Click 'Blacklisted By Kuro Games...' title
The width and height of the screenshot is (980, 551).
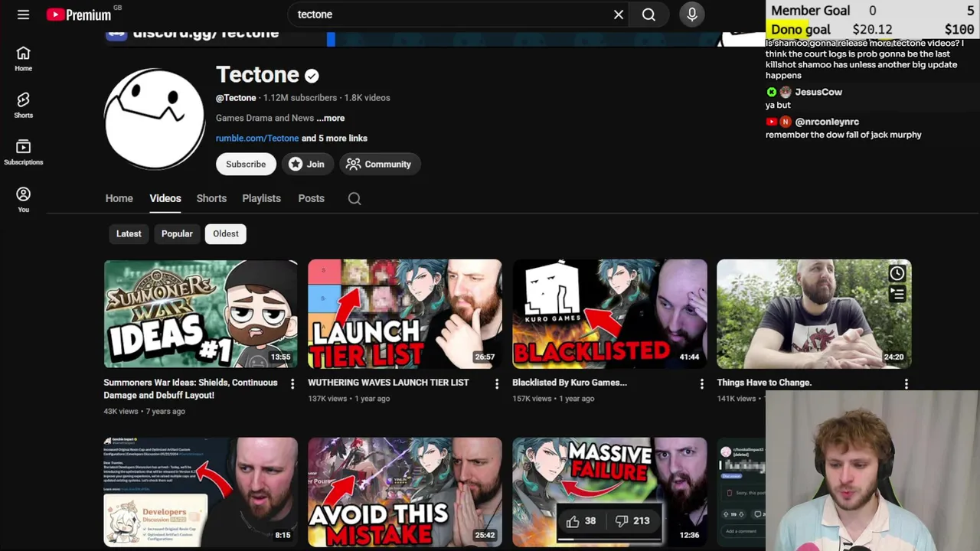(x=570, y=382)
